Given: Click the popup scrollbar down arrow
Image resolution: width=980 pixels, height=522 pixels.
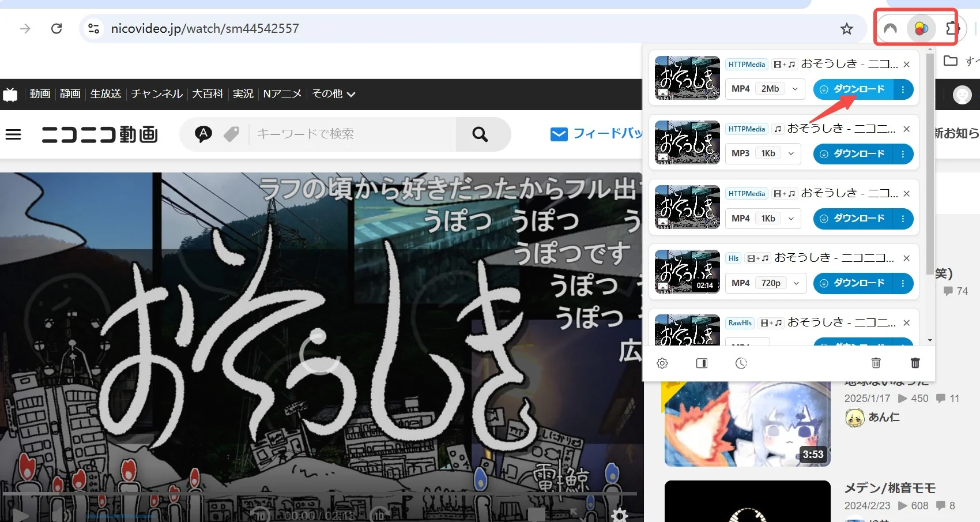Looking at the screenshot, I should click(x=930, y=341).
